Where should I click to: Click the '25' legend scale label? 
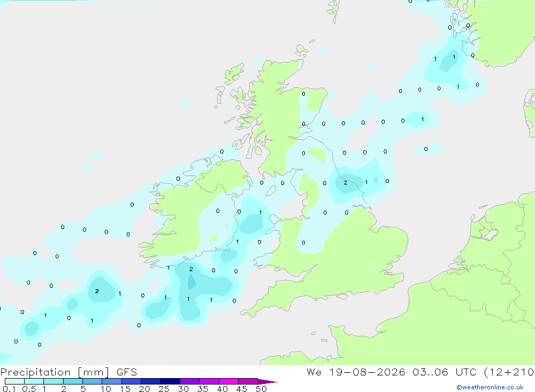coord(164,389)
